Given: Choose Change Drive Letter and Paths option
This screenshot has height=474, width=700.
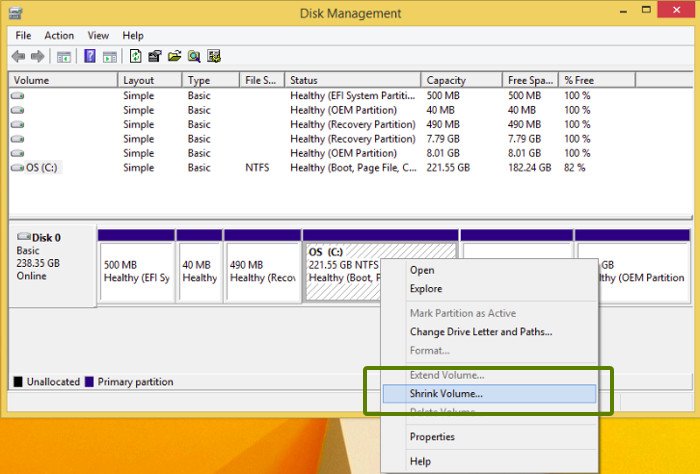Looking at the screenshot, I should (480, 332).
